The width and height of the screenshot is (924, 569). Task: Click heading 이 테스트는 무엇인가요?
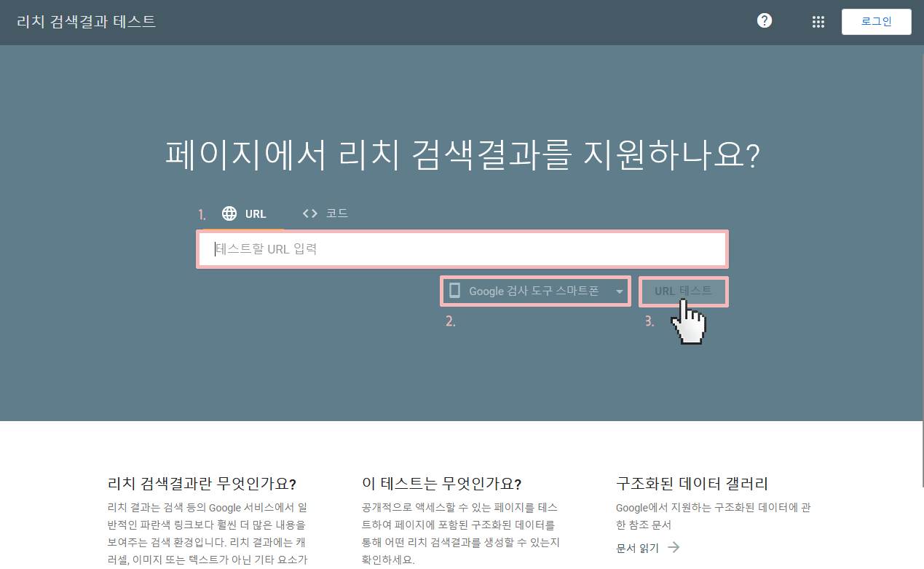tap(442, 484)
